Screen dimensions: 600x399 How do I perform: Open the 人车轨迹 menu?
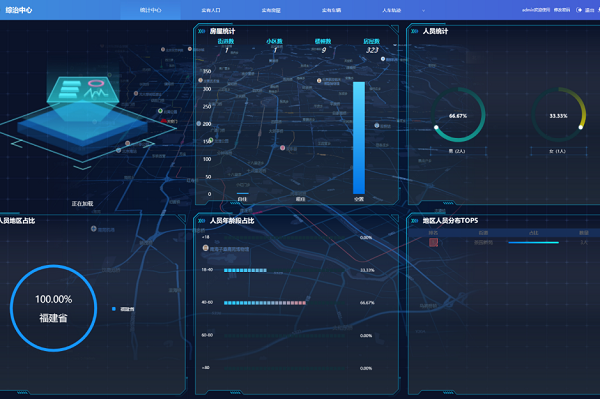coord(391,10)
